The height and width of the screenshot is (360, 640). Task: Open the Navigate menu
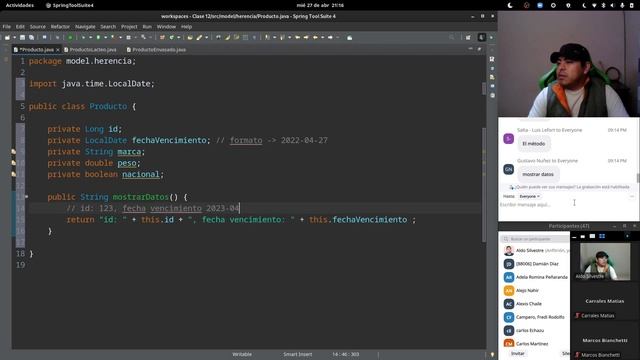85,27
